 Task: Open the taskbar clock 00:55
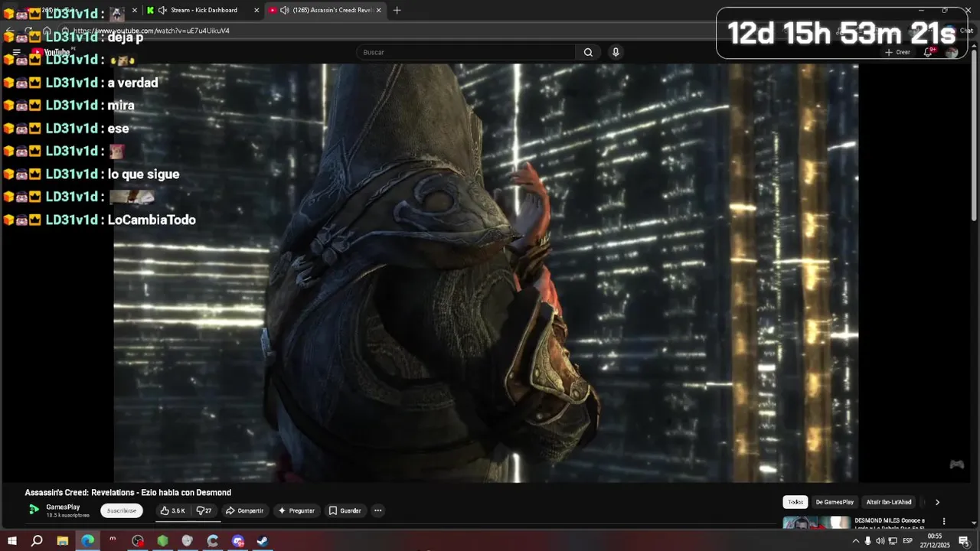(934, 541)
